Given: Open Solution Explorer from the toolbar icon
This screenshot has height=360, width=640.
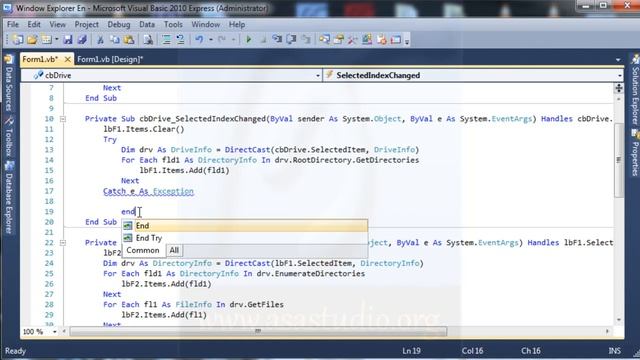Looking at the screenshot, I should click(x=324, y=40).
